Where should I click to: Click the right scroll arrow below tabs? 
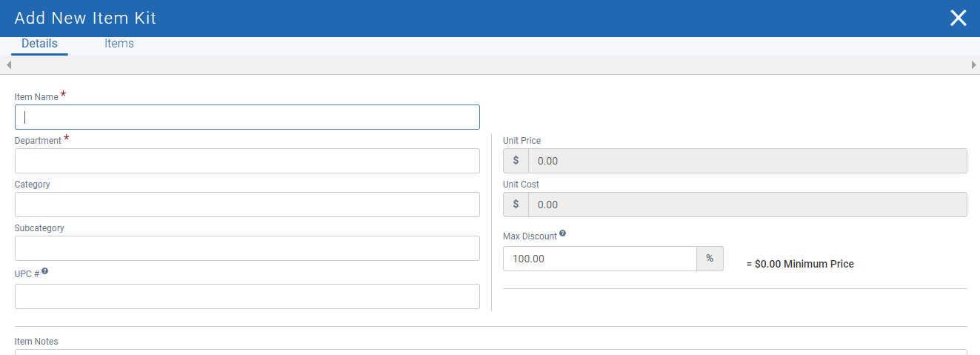[973, 65]
